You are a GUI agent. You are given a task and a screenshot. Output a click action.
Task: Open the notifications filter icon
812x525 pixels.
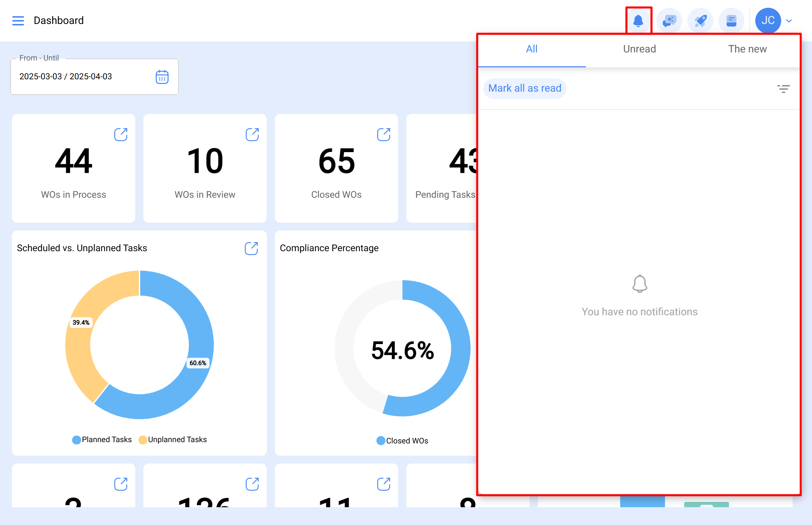(784, 89)
